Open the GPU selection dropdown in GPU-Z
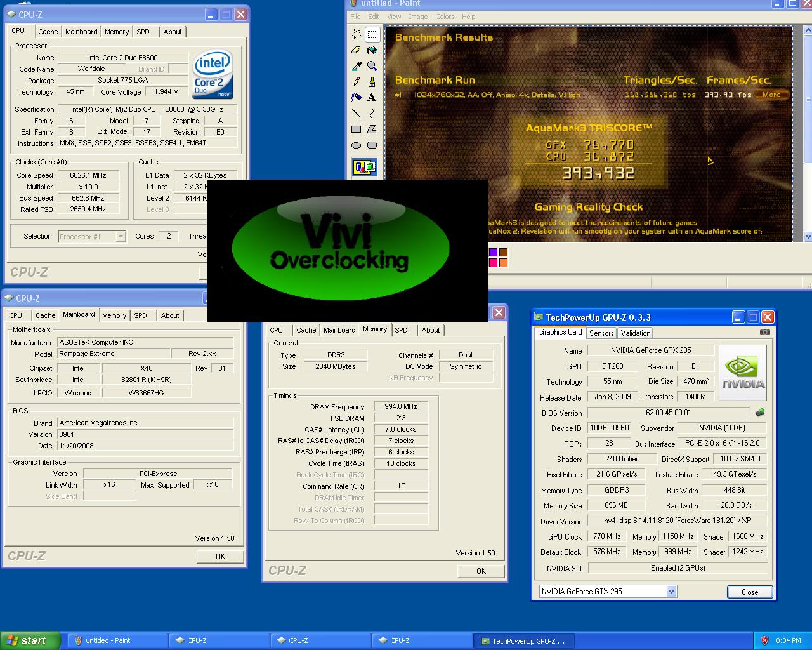Image resolution: width=812 pixels, height=650 pixels. click(672, 592)
